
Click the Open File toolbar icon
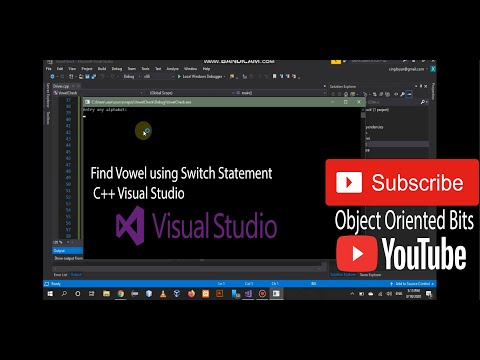pyautogui.click(x=81, y=76)
